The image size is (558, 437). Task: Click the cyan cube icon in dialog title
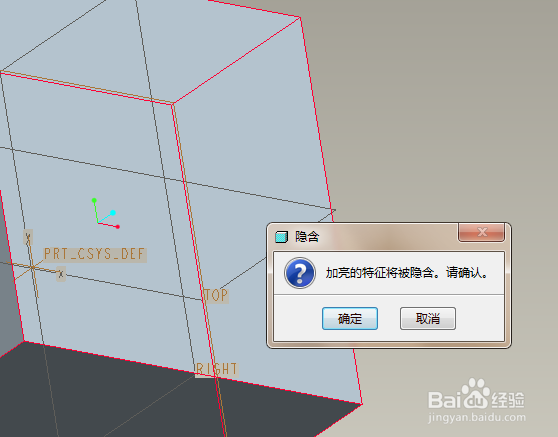pyautogui.click(x=281, y=237)
